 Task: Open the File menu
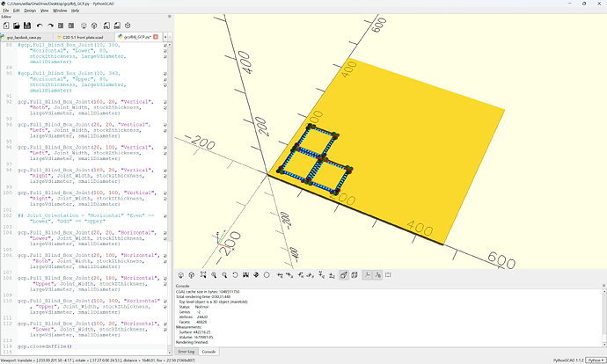[x=6, y=11]
